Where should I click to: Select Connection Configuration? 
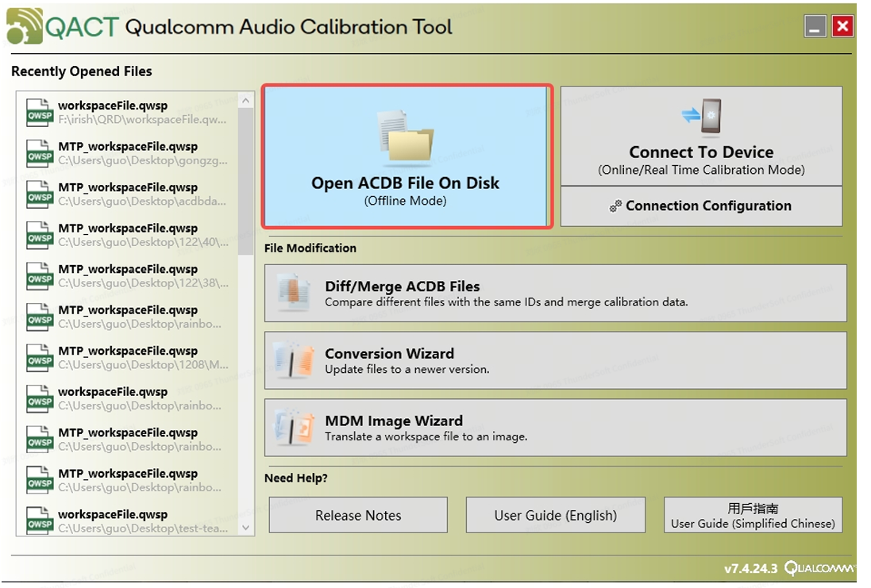(x=701, y=206)
